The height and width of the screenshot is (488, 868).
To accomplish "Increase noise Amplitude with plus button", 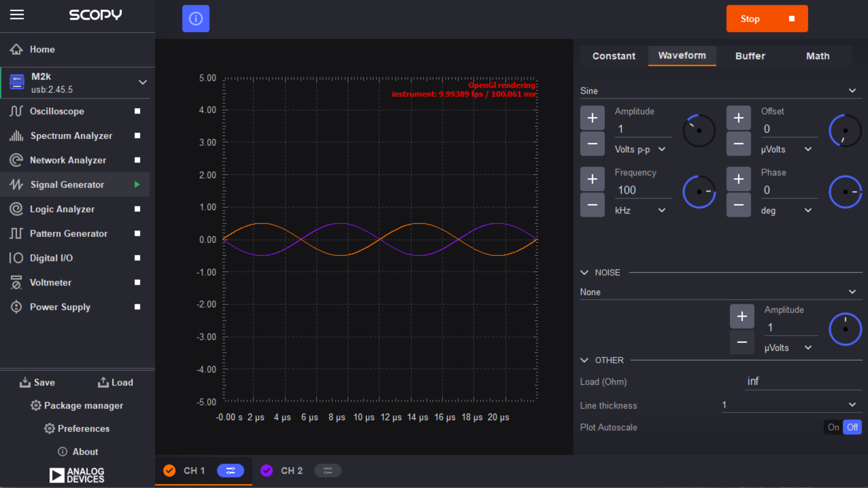I will point(742,316).
